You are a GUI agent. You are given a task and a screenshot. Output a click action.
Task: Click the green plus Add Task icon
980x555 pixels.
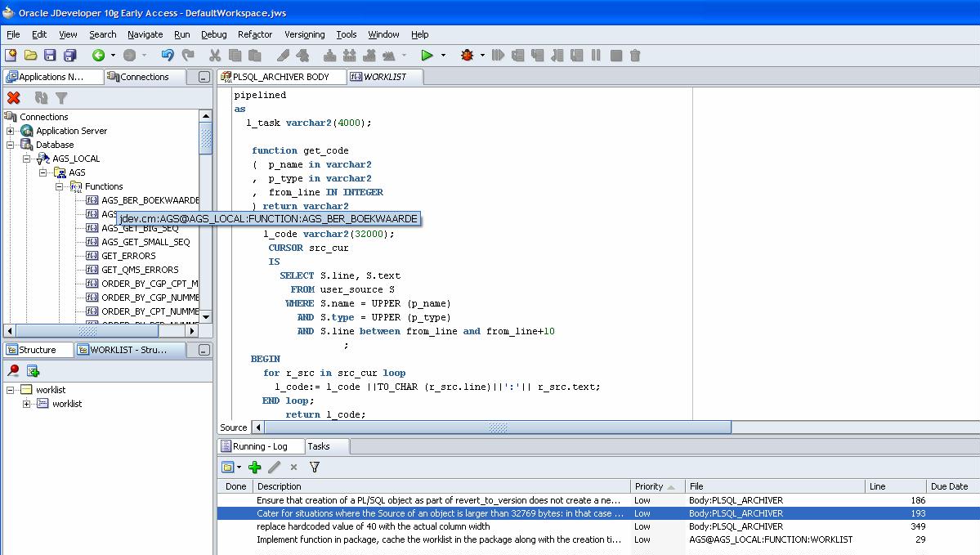point(255,467)
